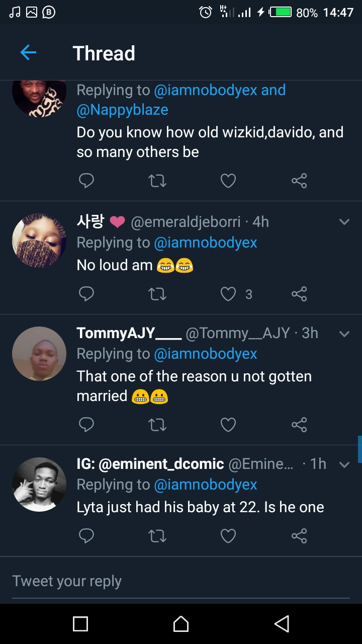Reply to the wizkid, davido tweet
This screenshot has width=362, height=644.
(x=86, y=181)
